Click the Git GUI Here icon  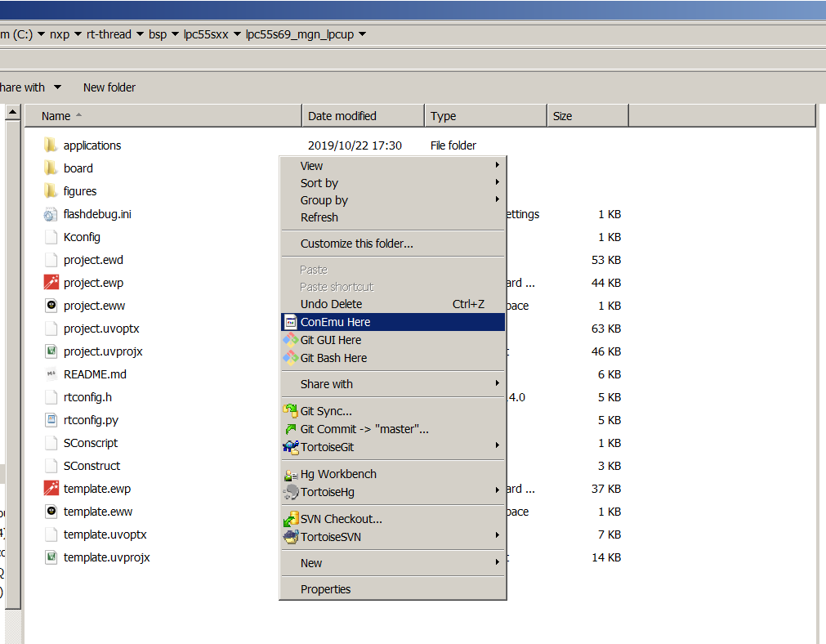(290, 340)
